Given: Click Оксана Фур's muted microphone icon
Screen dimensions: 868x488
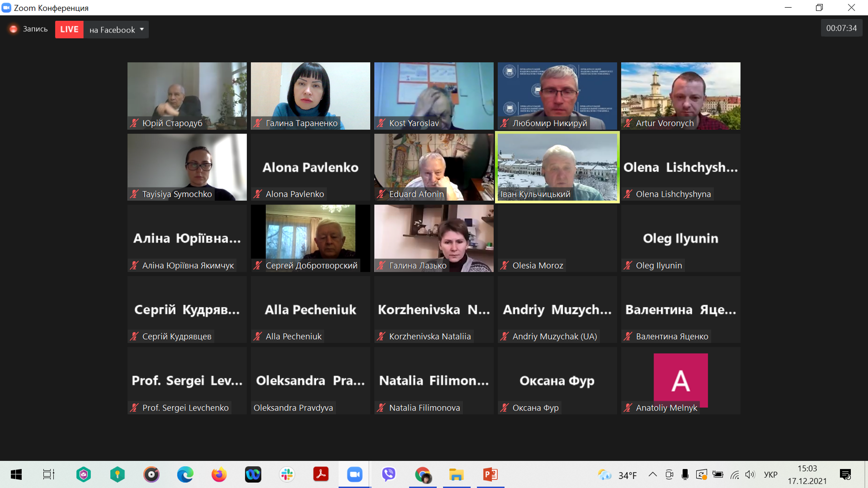Looking at the screenshot, I should click(505, 408).
